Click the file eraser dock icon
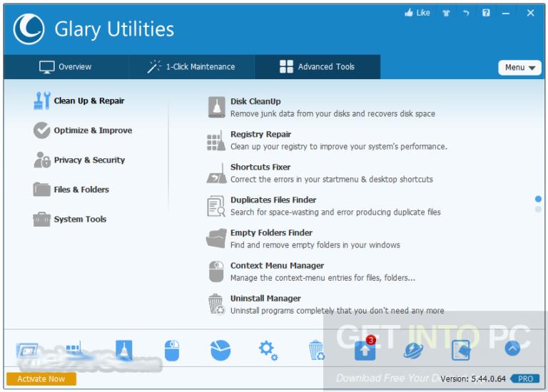This screenshot has width=548, height=392. [x=461, y=350]
